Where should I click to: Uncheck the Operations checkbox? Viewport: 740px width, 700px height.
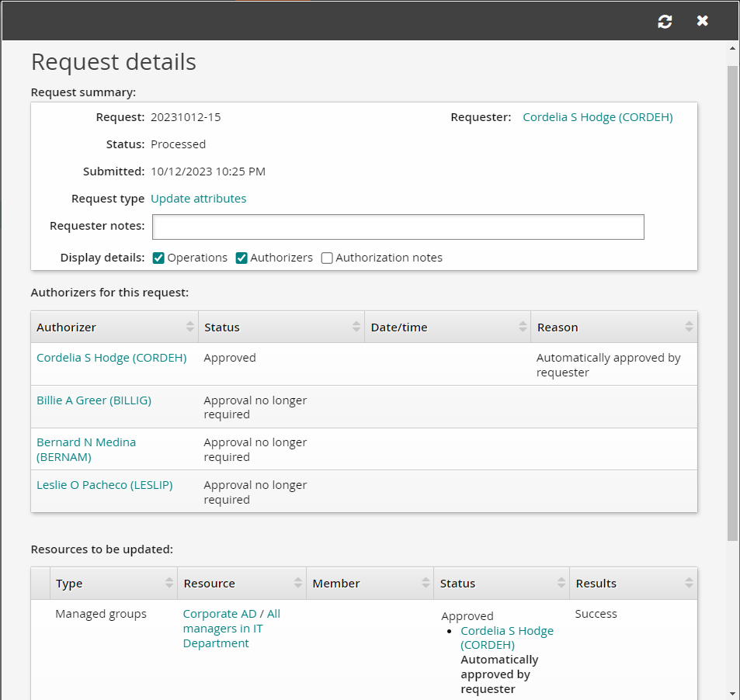158,258
